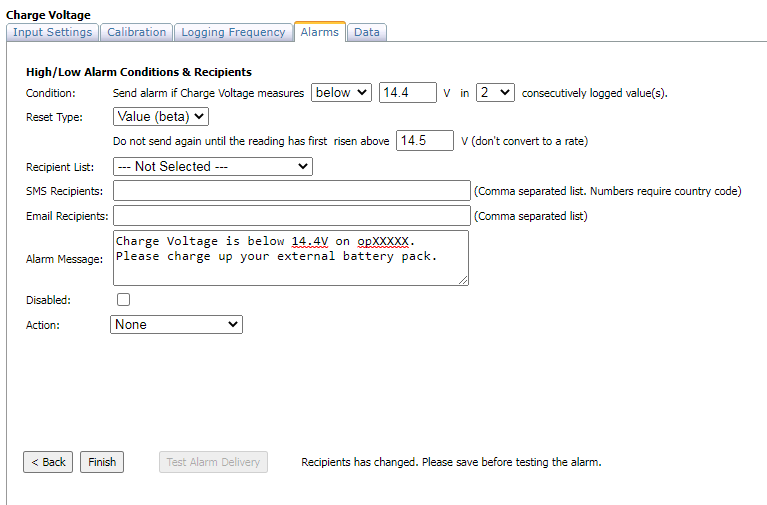Go to the Logging Frequency tab
Image resolution: width=767 pixels, height=505 pixels.
[233, 32]
